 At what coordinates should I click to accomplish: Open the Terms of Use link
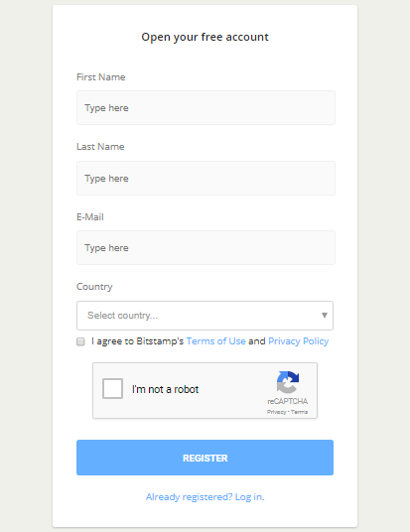click(x=215, y=341)
